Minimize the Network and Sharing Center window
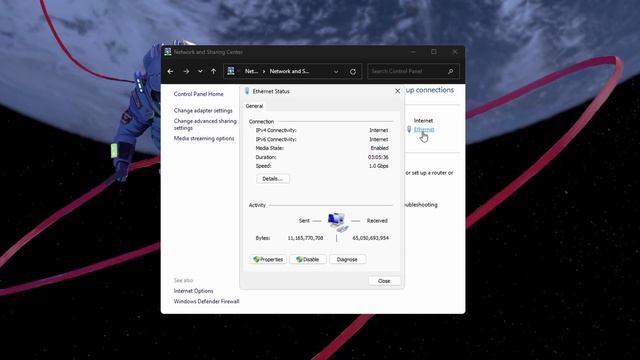Screen dimensions: 640x360 413,52
